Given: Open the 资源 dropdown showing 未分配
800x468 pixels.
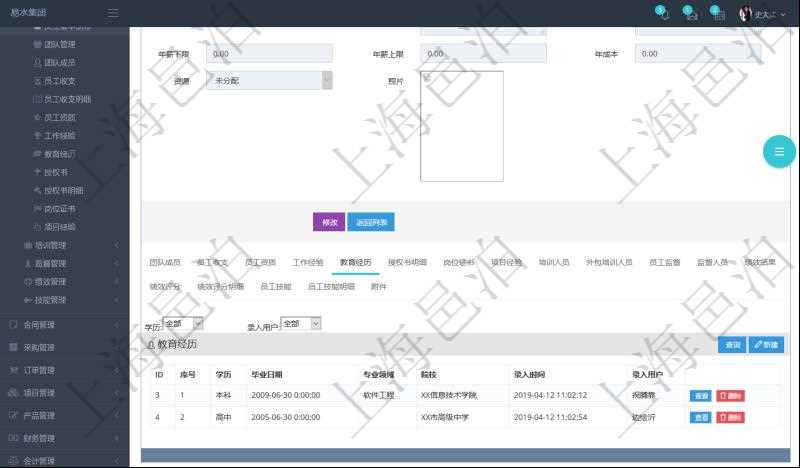Looking at the screenshot, I should [269, 81].
